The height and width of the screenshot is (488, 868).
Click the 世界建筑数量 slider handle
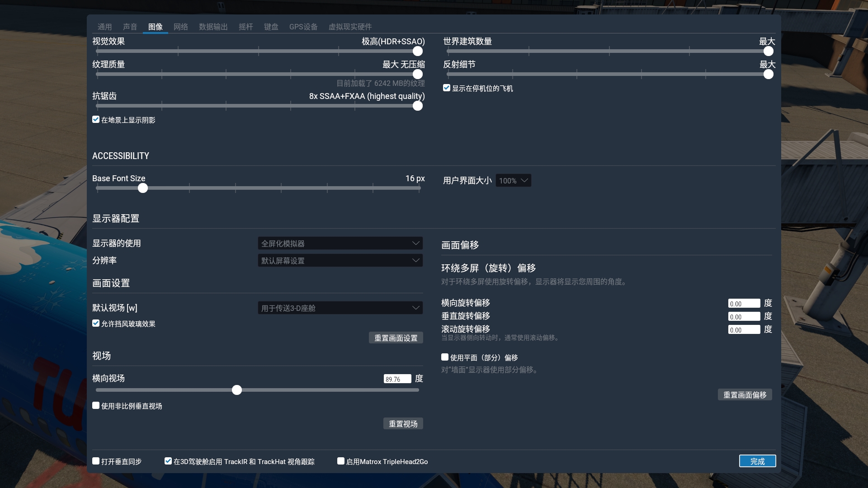[768, 51]
